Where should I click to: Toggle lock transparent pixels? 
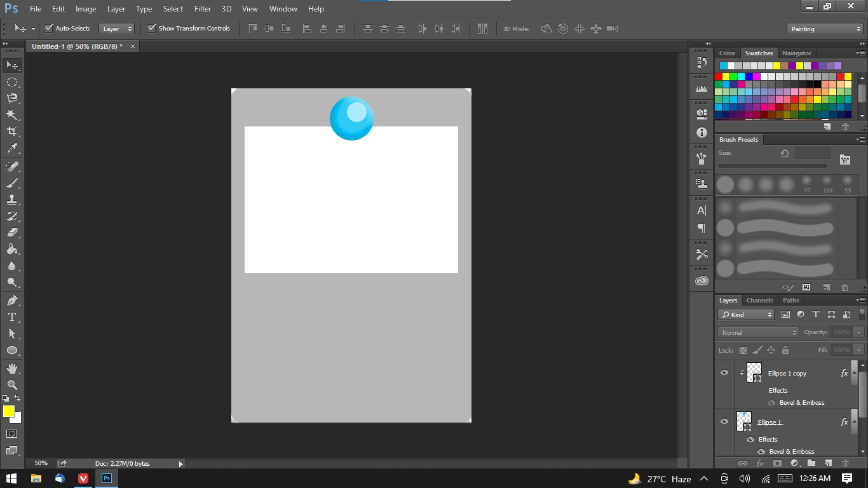(743, 350)
